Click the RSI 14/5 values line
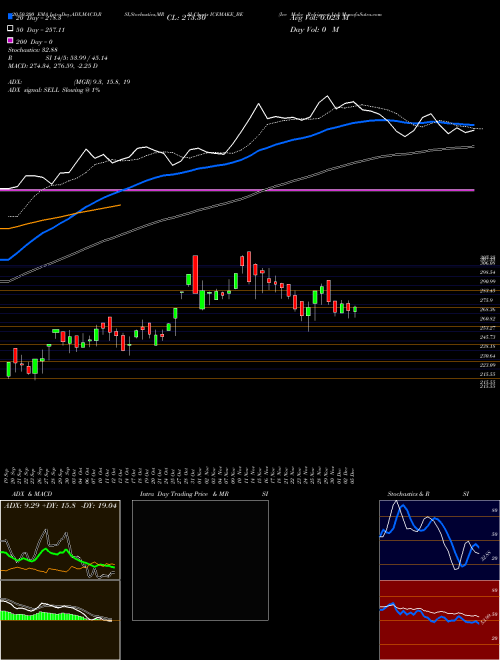This screenshot has width=500, height=660. coord(58,60)
